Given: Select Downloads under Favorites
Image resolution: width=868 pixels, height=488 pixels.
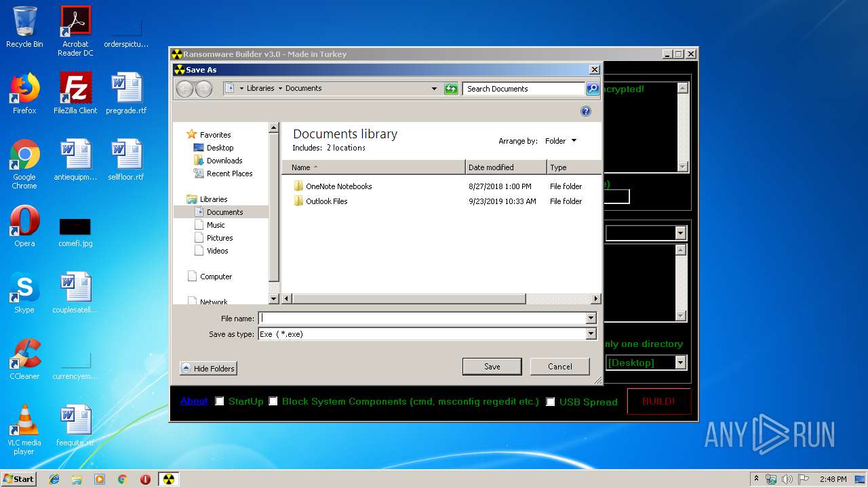Looking at the screenshot, I should point(224,161).
